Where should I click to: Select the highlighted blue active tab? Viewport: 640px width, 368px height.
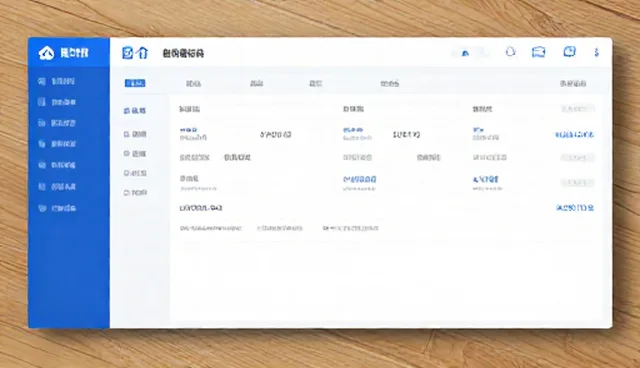click(x=135, y=83)
